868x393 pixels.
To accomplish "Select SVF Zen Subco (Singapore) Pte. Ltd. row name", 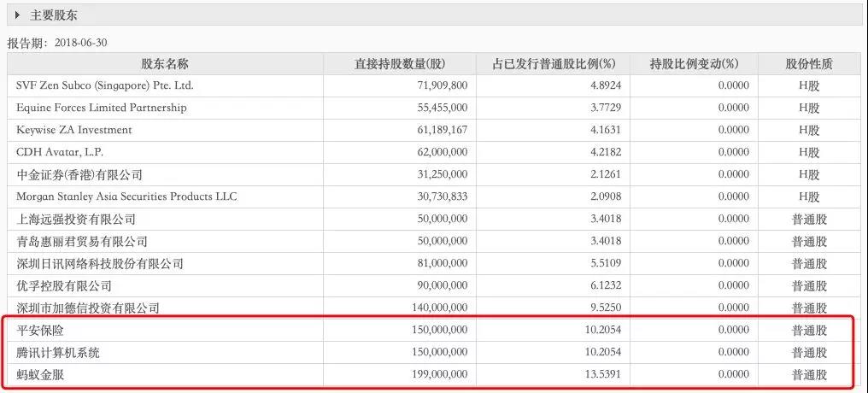I will [105, 85].
